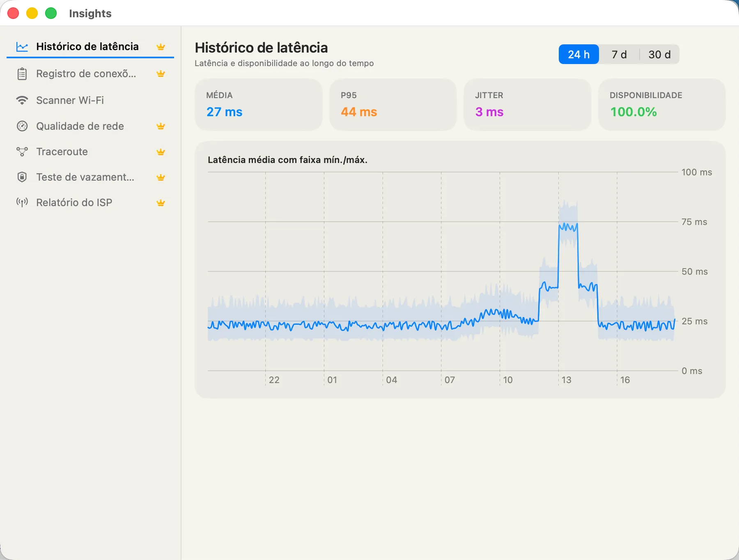Click the 22 hour label on chart axis
739x560 pixels.
(x=274, y=380)
